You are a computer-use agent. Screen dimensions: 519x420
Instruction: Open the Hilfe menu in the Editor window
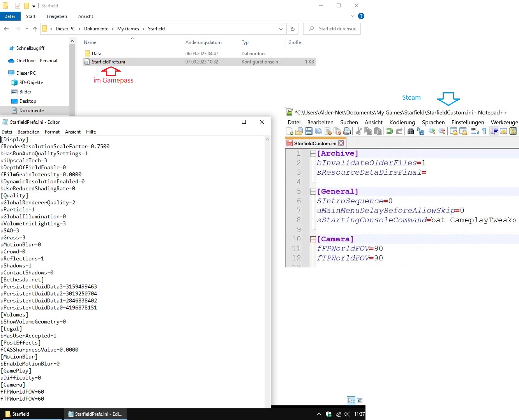point(91,132)
